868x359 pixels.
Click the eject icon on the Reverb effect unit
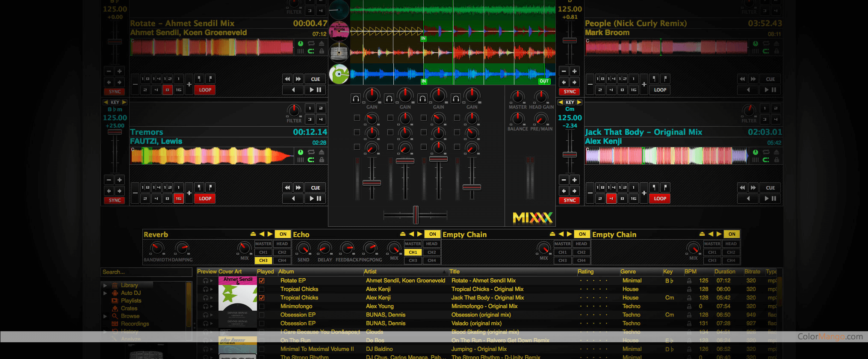click(253, 234)
